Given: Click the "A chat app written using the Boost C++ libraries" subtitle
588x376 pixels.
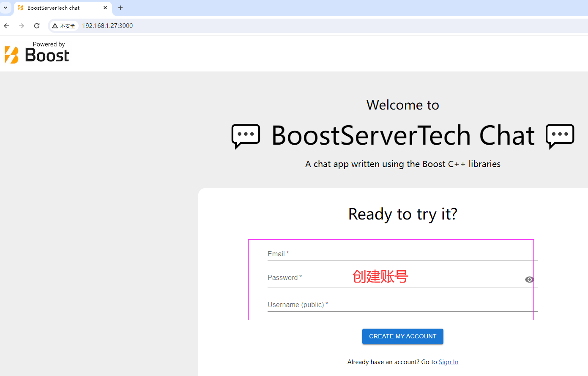Looking at the screenshot, I should point(403,164).
